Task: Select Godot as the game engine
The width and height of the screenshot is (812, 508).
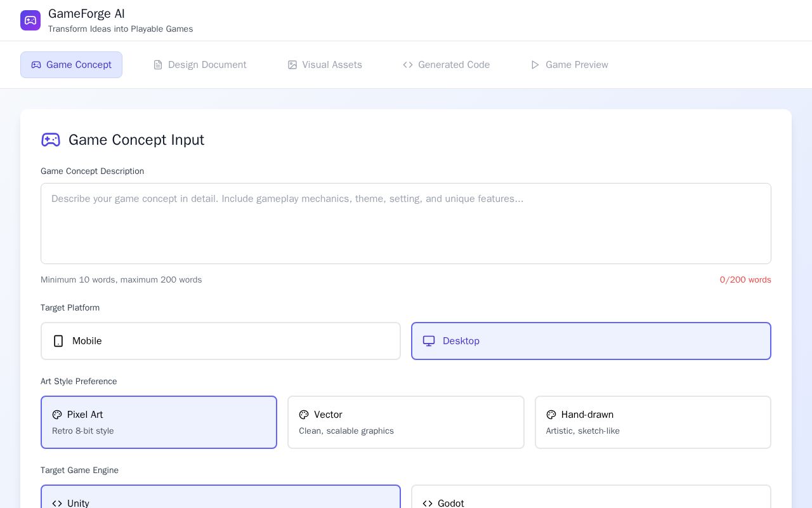Action: pos(591,497)
